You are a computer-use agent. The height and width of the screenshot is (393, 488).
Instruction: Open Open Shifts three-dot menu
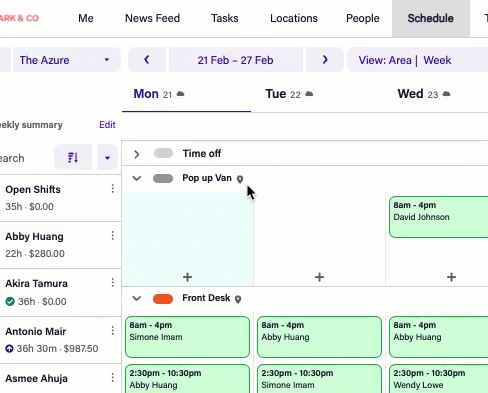click(113, 189)
